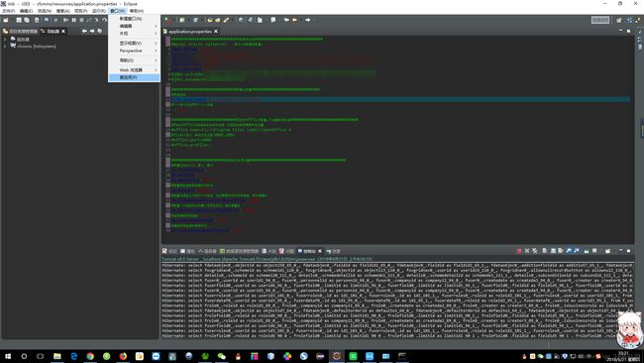Screen dimensions: 644x363
Task: Click the Remove Launch X icon in console
Action: point(527,251)
